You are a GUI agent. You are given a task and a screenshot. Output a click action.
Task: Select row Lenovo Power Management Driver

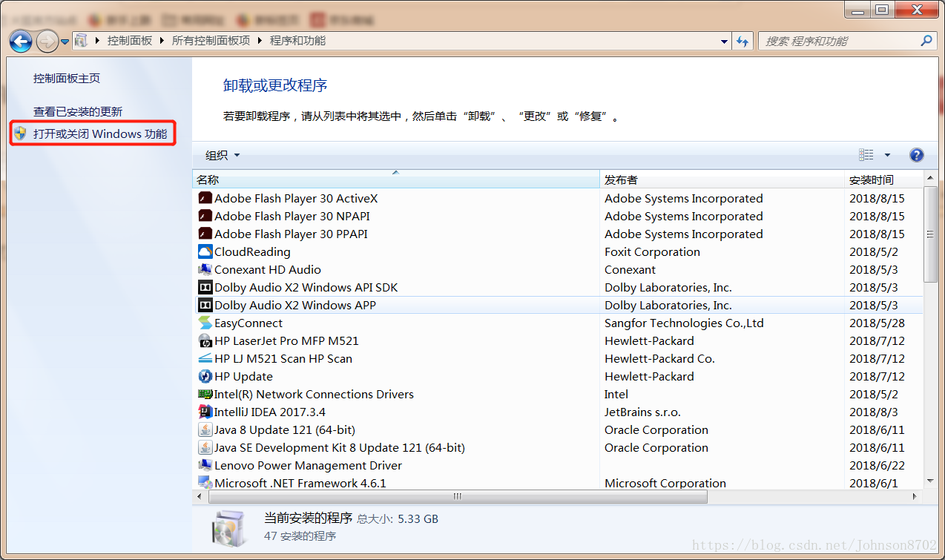click(559, 465)
